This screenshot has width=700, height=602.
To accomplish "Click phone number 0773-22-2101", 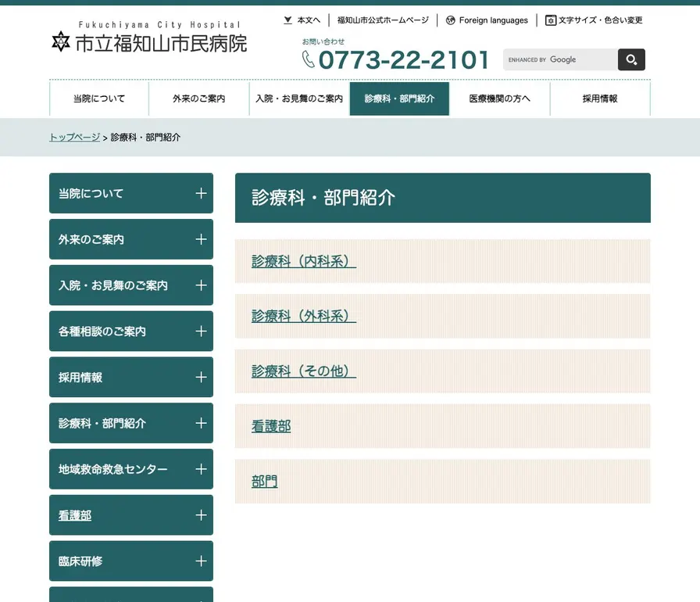I will pyautogui.click(x=404, y=60).
